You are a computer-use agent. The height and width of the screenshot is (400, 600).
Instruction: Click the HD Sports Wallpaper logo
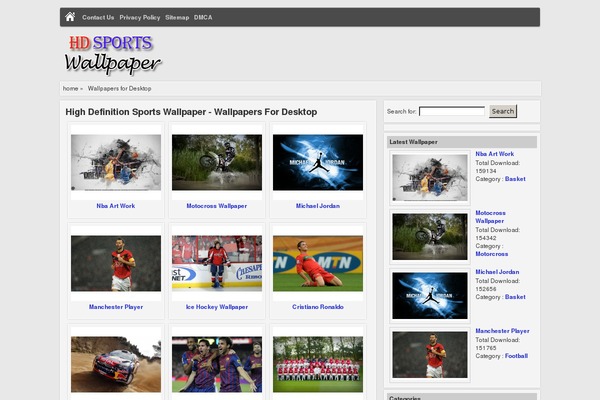(x=113, y=54)
